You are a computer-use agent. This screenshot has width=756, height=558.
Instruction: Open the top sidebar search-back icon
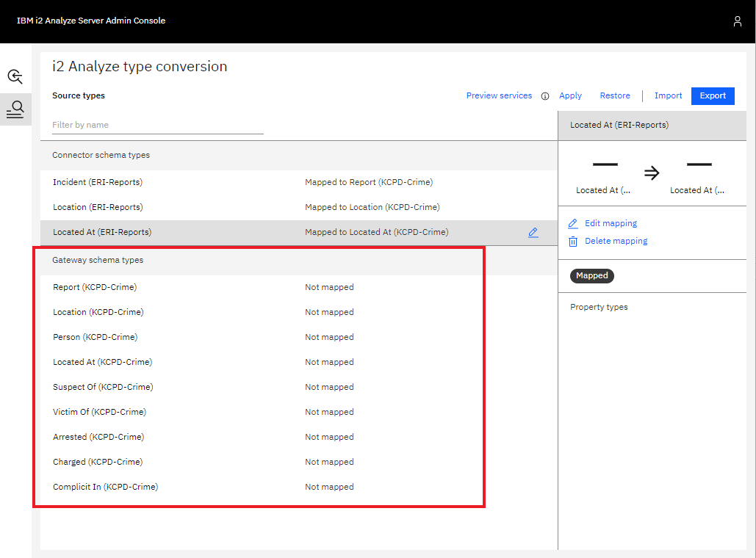coord(15,76)
